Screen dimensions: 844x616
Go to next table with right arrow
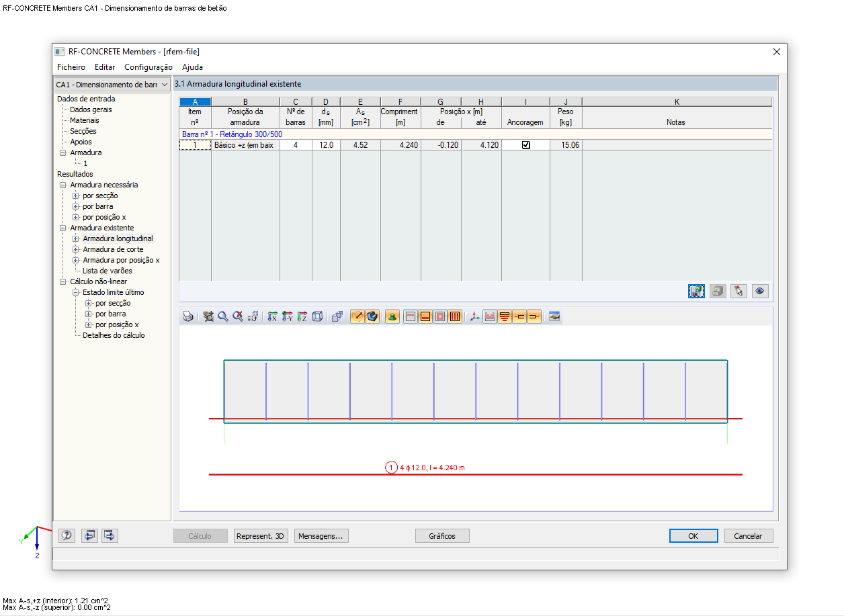(x=110, y=535)
